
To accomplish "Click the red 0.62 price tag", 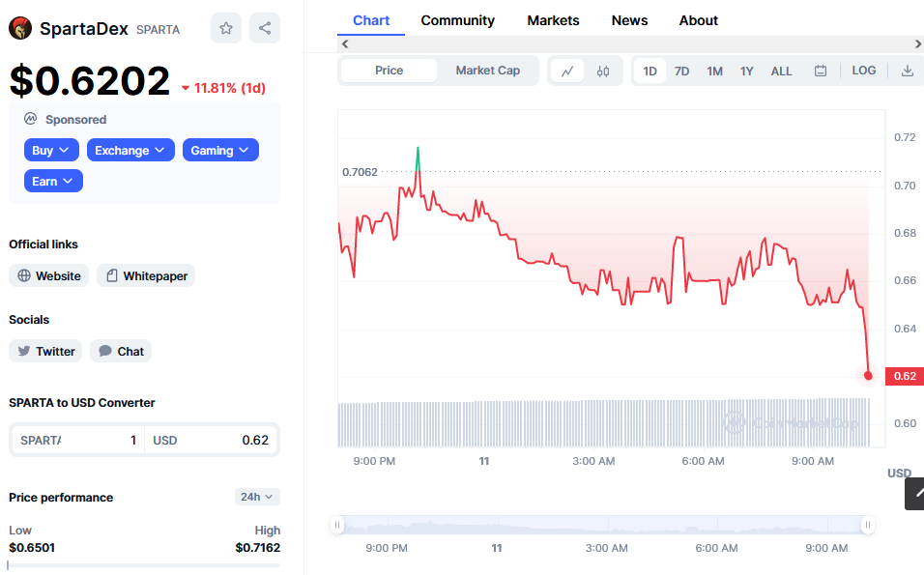I will pyautogui.click(x=905, y=376).
